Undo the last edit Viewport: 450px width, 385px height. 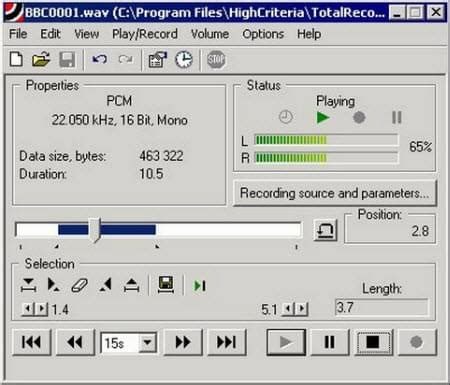99,60
